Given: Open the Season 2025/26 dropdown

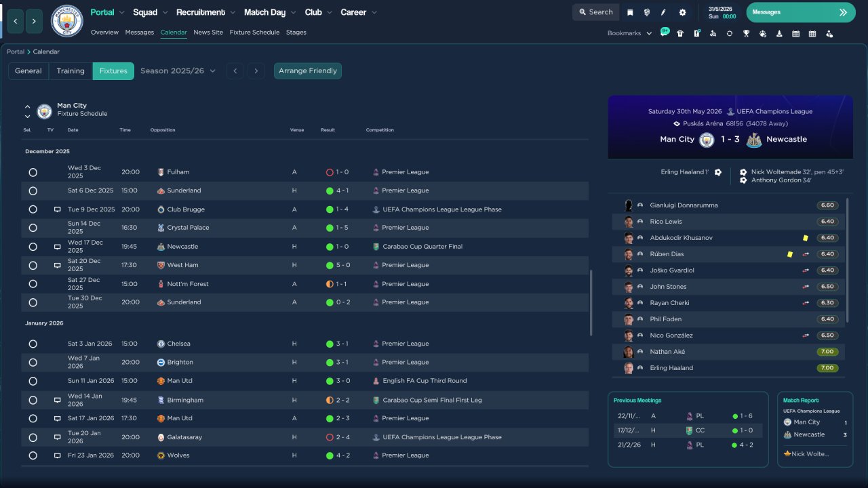Looking at the screenshot, I should [178, 71].
